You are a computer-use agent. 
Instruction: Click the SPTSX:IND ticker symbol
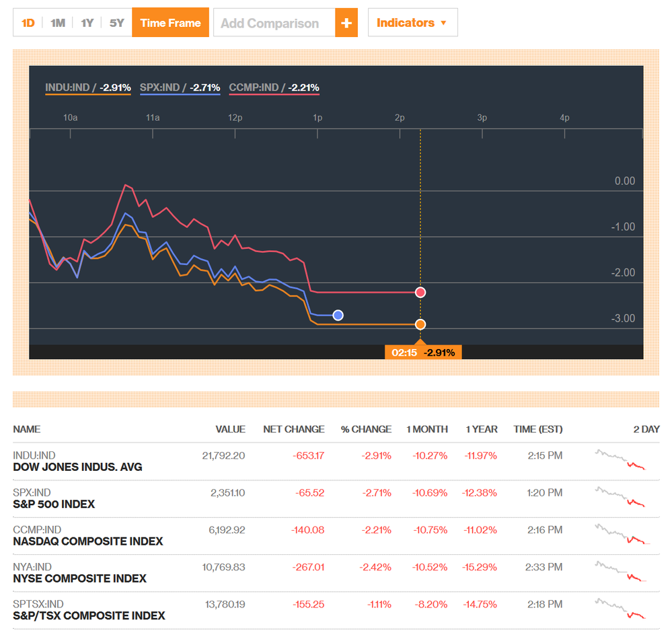point(38,604)
